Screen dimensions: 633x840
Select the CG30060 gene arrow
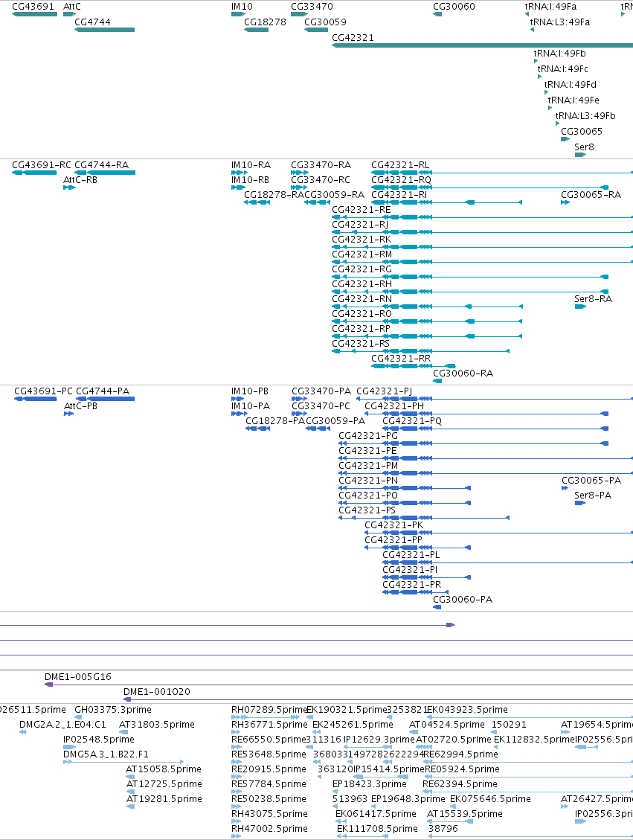(x=437, y=14)
